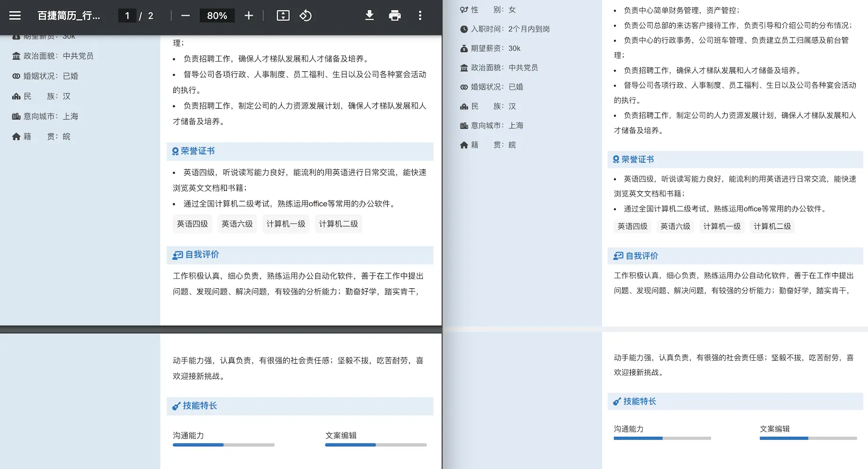
Task: Click the 技能特长 heading text in the PDF
Action: (x=200, y=406)
